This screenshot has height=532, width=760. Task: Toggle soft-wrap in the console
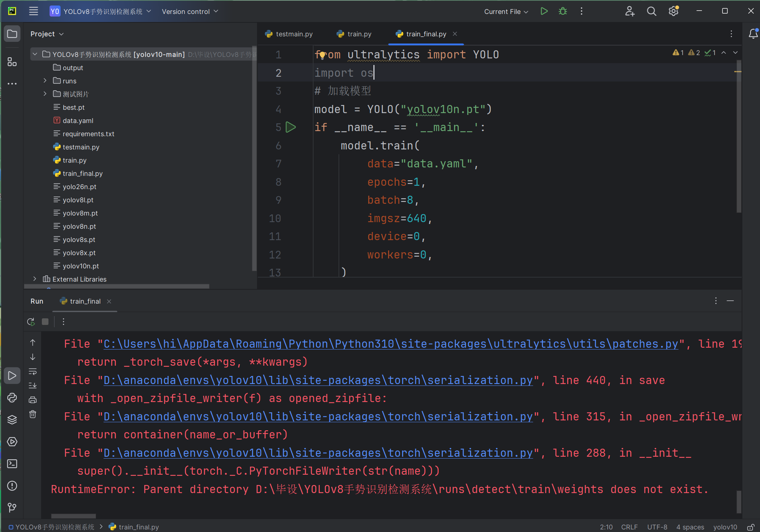(x=33, y=371)
